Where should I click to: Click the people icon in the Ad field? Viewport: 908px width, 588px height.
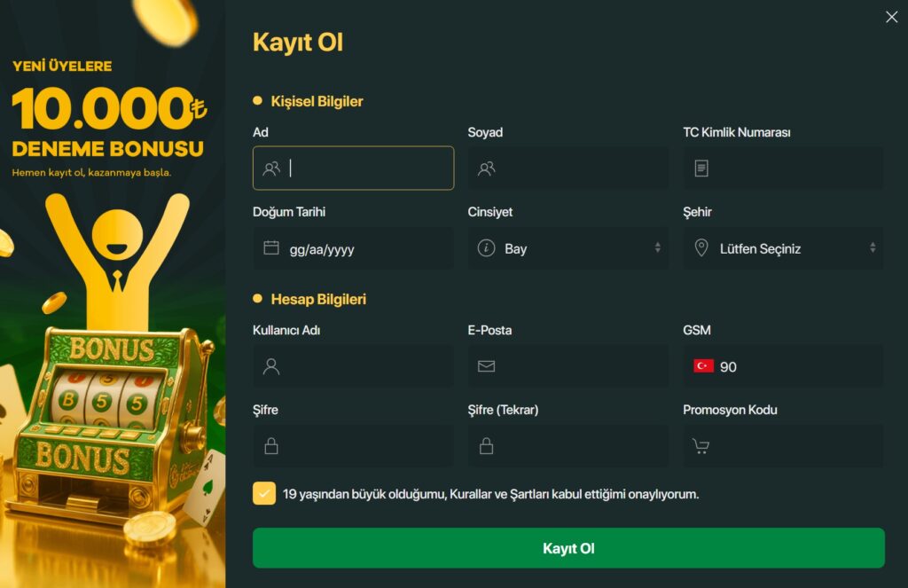click(x=271, y=168)
